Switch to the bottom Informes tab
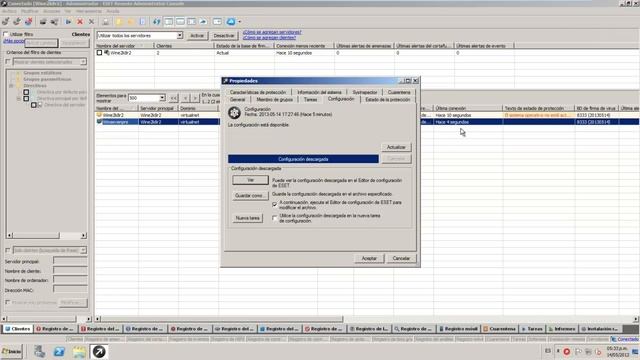The height and width of the screenshot is (360, 640). point(562,329)
